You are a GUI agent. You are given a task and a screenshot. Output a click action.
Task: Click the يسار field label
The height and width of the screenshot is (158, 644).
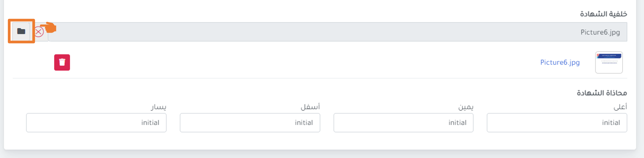pos(158,107)
